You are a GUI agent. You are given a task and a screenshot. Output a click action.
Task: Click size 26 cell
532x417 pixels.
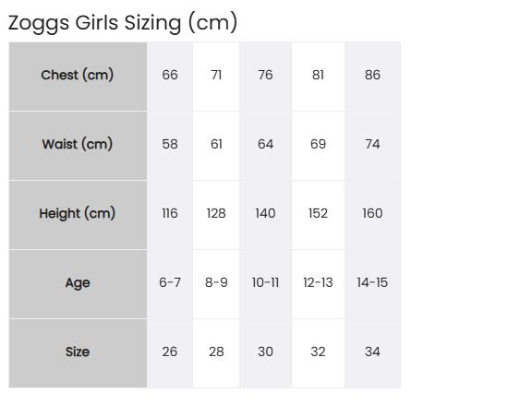point(170,353)
